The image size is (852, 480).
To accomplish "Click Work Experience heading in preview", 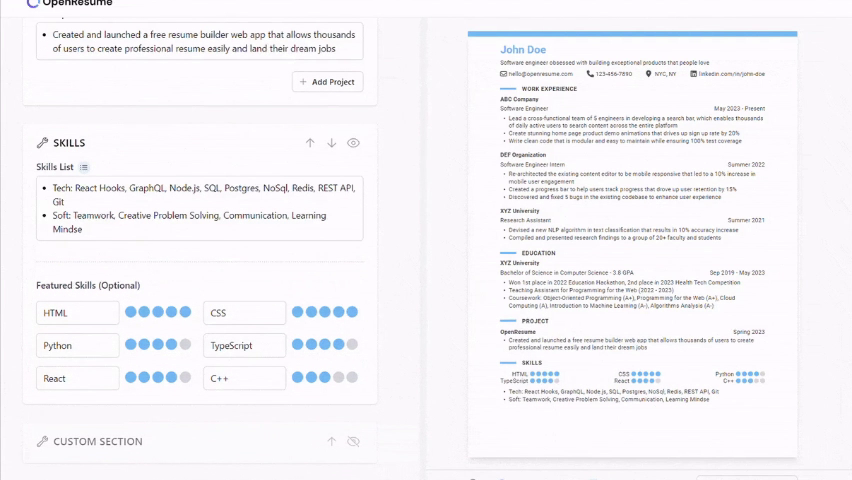I will [x=549, y=89].
